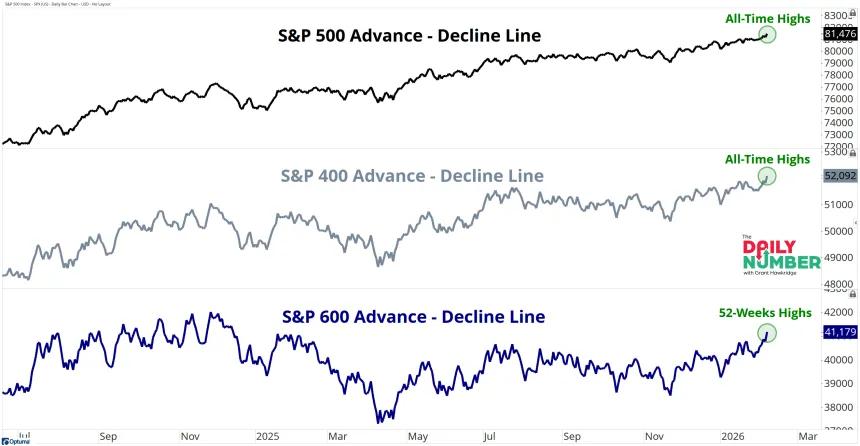Click the lock icon on S&P 500 price scale

[x=853, y=12]
